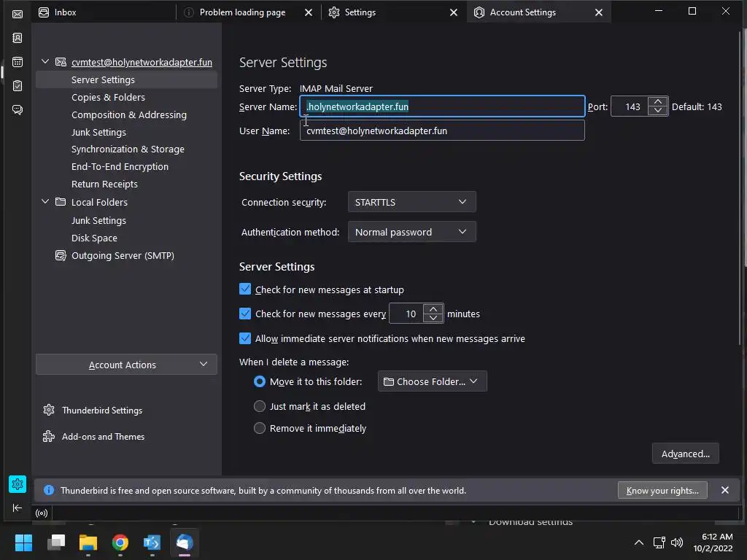Image resolution: width=747 pixels, height=560 pixels.
Task: Dismiss the Thunderbird rights notification bar
Action: coord(724,490)
